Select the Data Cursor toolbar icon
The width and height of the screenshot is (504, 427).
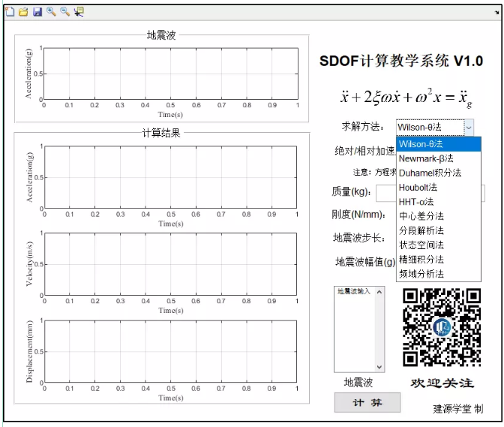coord(79,12)
